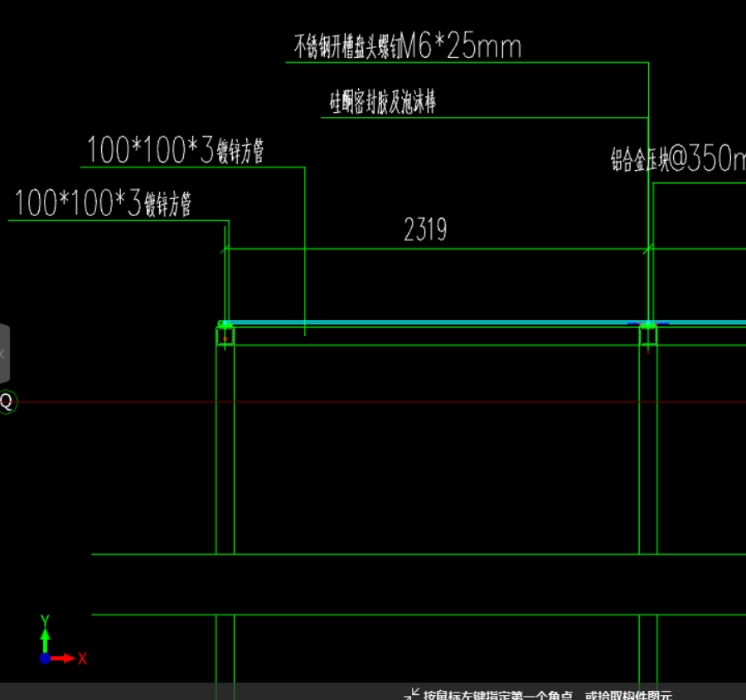Screen dimensions: 746x700
Task: Select the 铝合金压块@350 annotation text
Action: pos(678,158)
